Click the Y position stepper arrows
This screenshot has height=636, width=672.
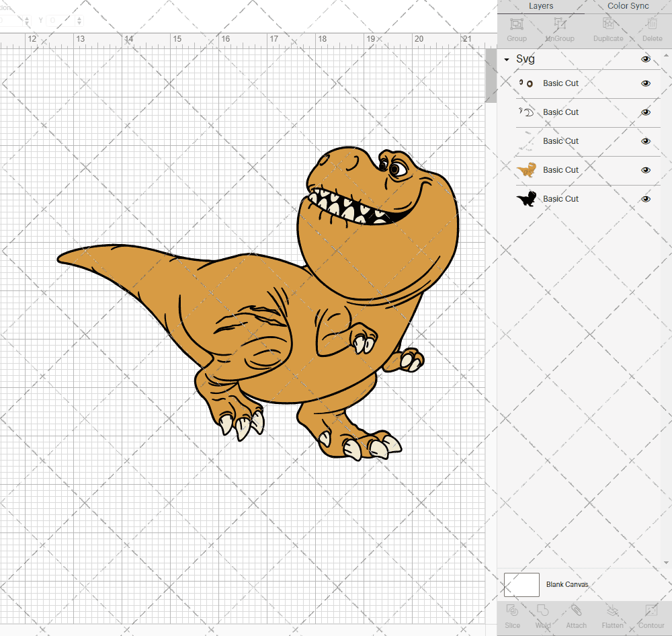click(79, 21)
